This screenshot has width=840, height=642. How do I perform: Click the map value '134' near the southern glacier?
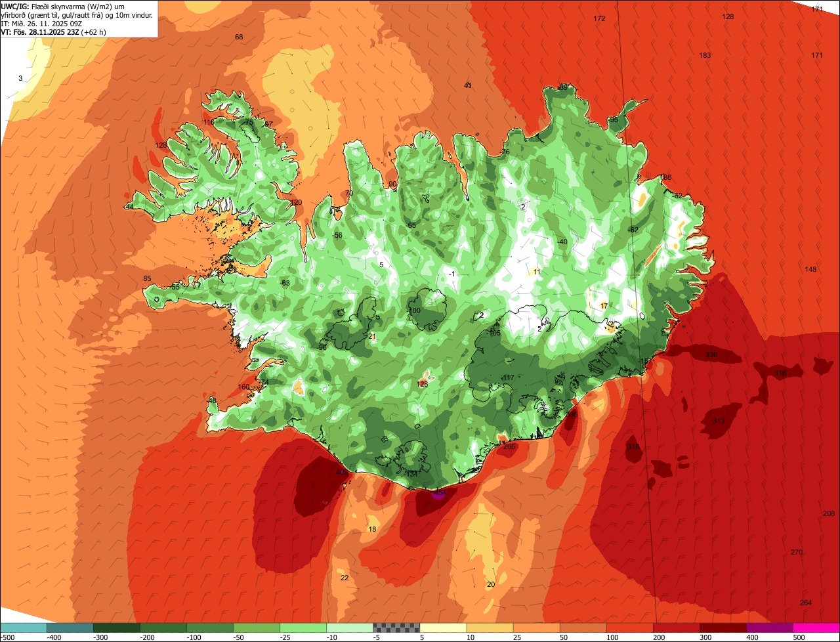[412, 473]
